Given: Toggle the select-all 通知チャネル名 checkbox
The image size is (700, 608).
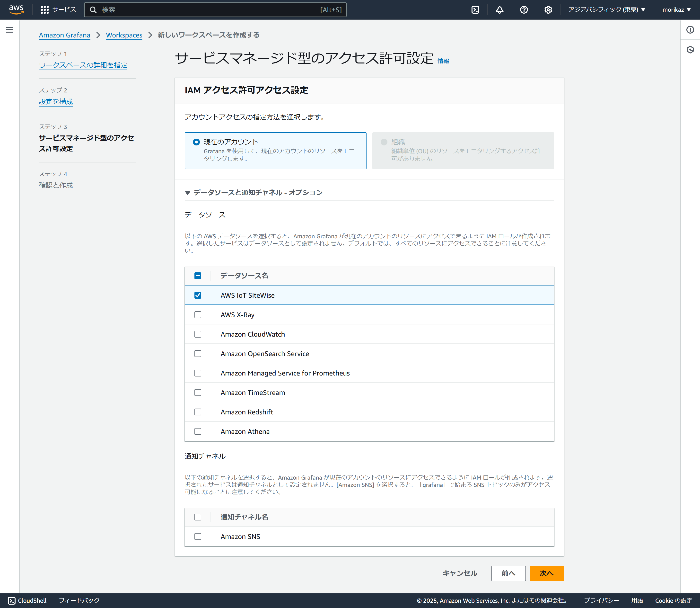Looking at the screenshot, I should [198, 517].
